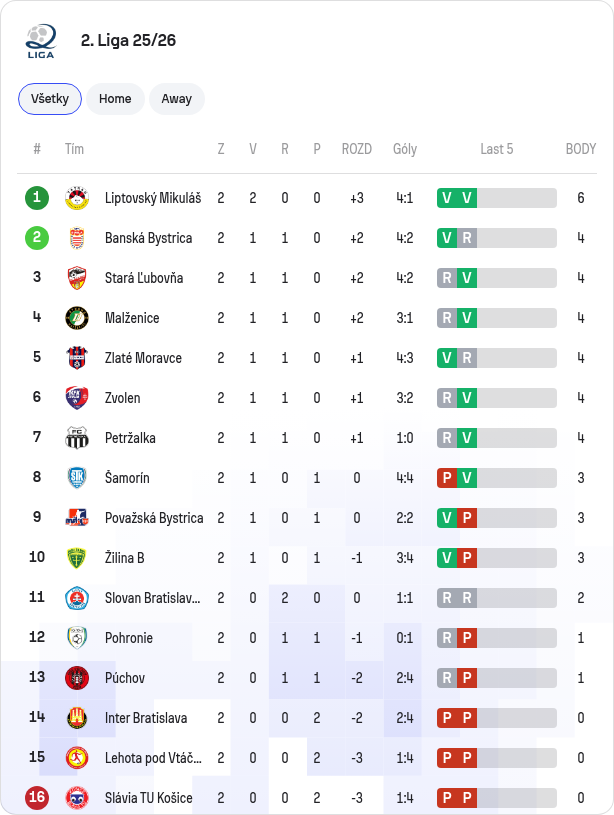The width and height of the screenshot is (614, 815).
Task: Select the Slávia TU Košice badge
Action: (x=77, y=798)
